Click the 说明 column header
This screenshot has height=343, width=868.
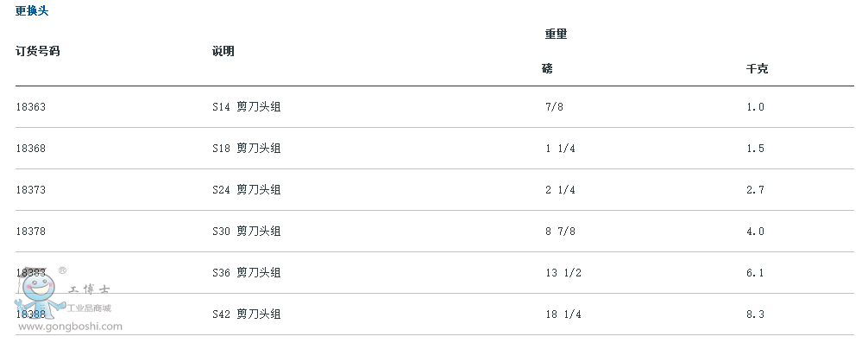pos(223,52)
